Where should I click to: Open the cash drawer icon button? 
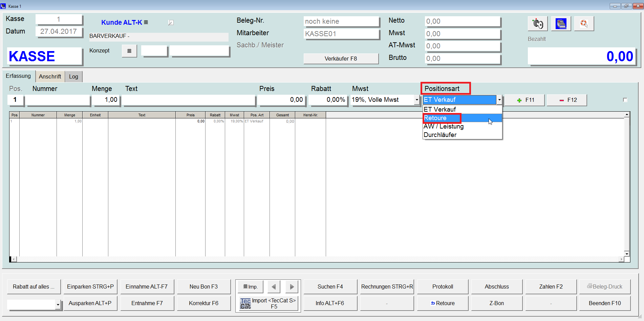pos(537,24)
